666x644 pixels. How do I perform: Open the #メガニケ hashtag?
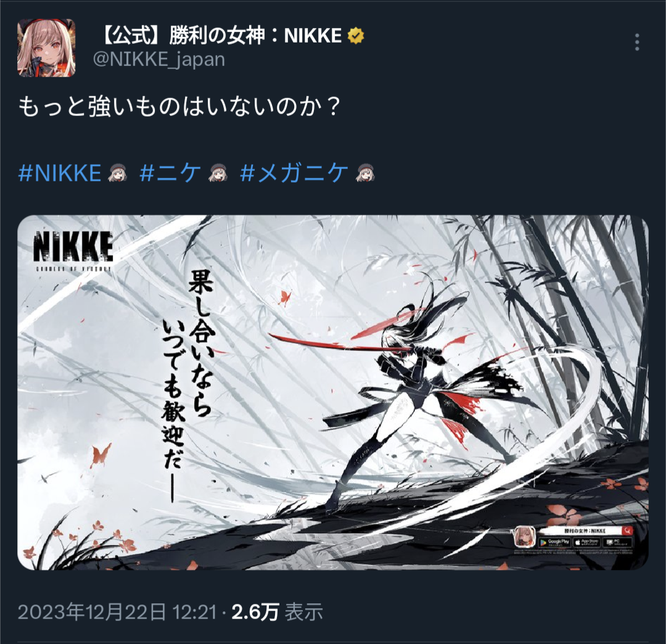click(294, 173)
